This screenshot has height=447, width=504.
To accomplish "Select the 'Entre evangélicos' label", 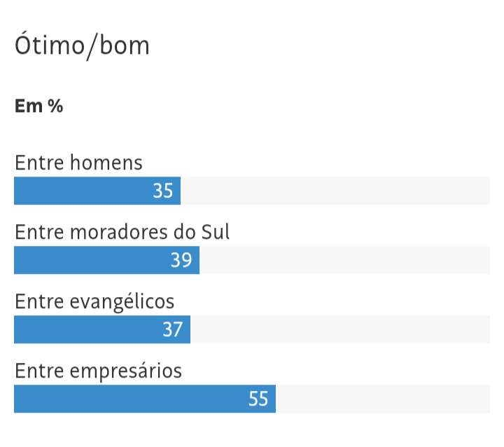I will click(x=94, y=301).
